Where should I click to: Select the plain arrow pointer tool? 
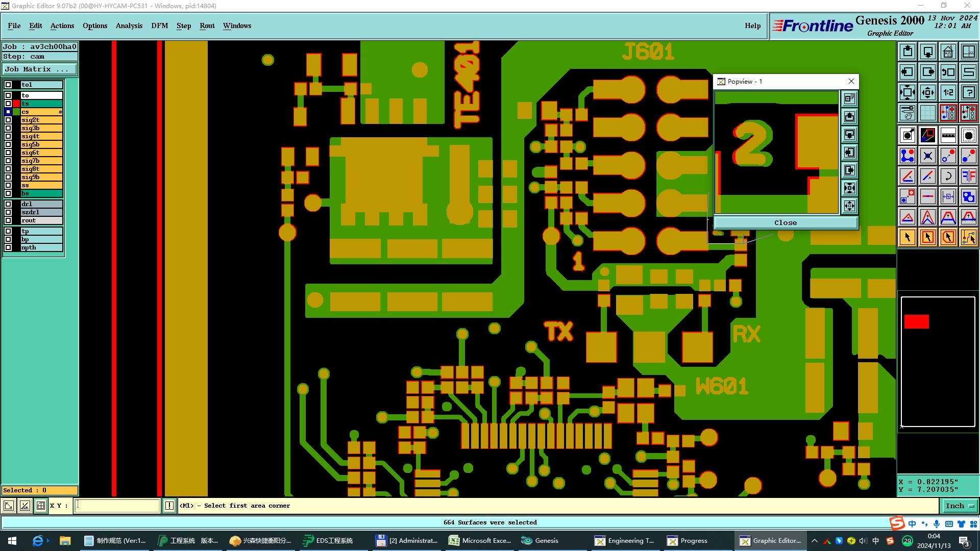(x=908, y=237)
